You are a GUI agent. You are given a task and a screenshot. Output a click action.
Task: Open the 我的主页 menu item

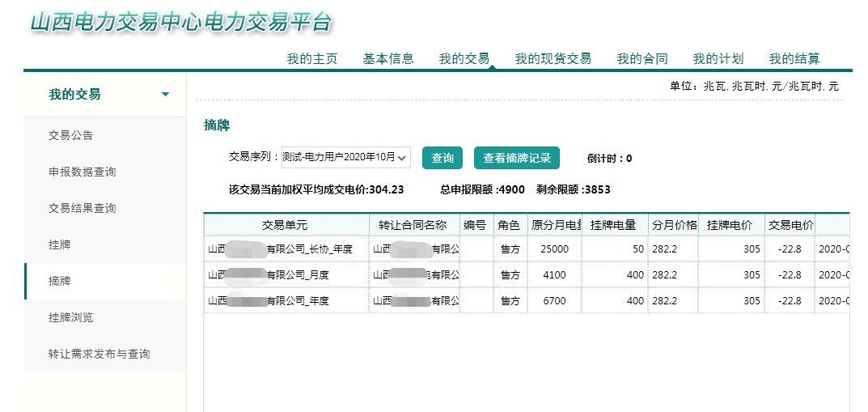point(312,58)
